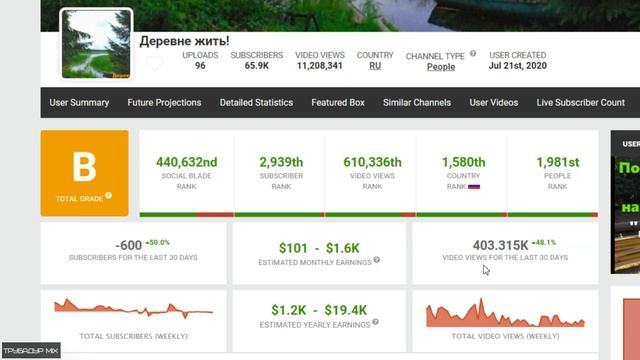Open the Total Grade help icon
This screenshot has height=360, width=640.
tap(108, 196)
